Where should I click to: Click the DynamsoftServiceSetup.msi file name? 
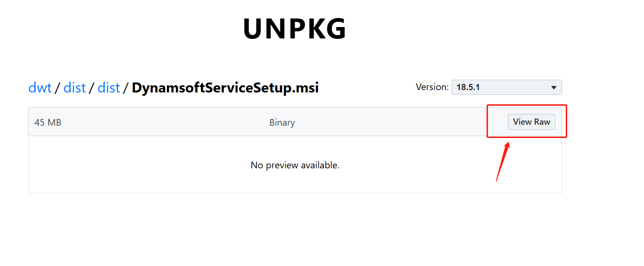tap(225, 88)
